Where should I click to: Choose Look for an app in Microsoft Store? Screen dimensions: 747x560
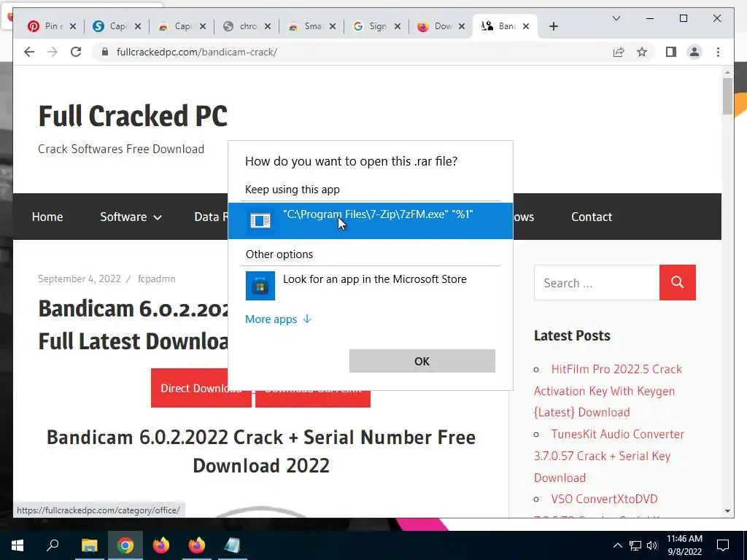(x=370, y=285)
